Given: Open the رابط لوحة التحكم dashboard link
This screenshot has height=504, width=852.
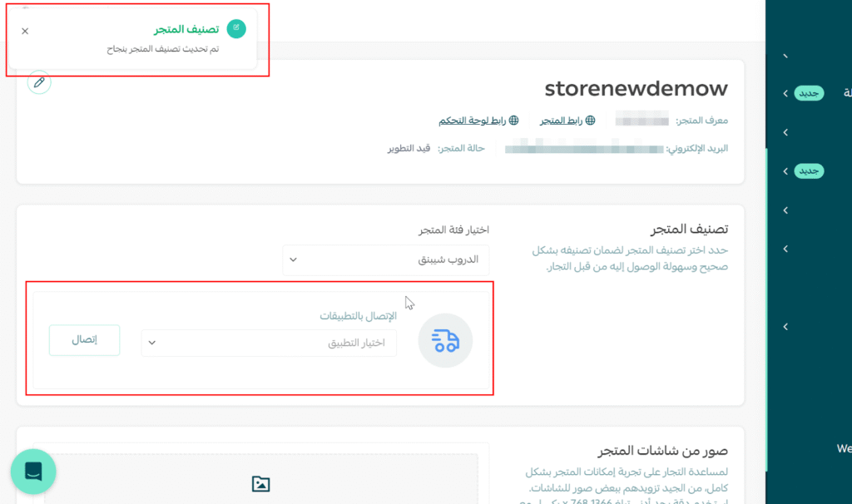Looking at the screenshot, I should click(x=472, y=121).
